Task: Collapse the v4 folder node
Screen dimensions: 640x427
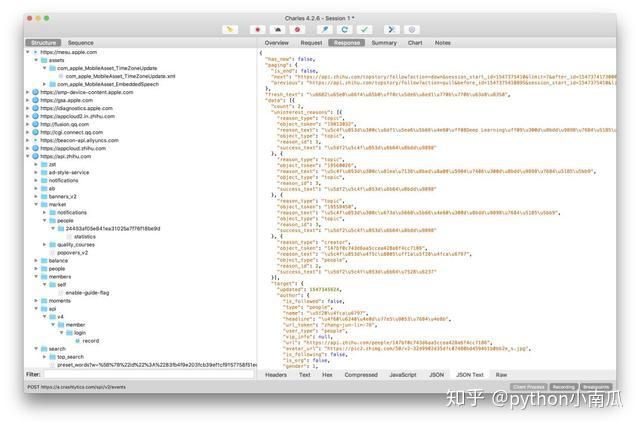Action: [44, 317]
